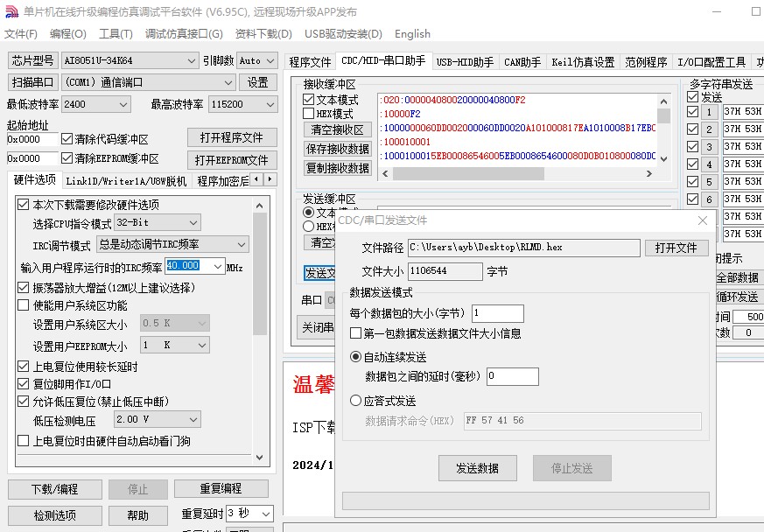Toggle 上电复位使用较长延时 checkbox
Image resolution: width=764 pixels, height=532 pixels.
point(23,366)
